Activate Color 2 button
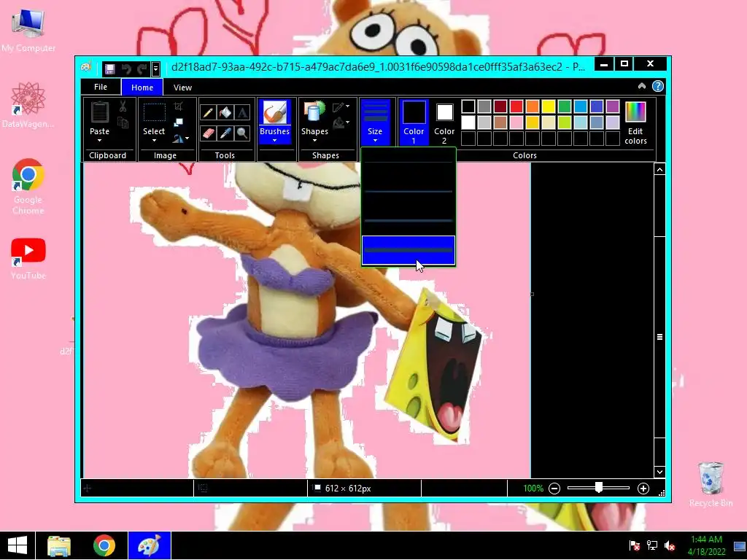 point(444,122)
